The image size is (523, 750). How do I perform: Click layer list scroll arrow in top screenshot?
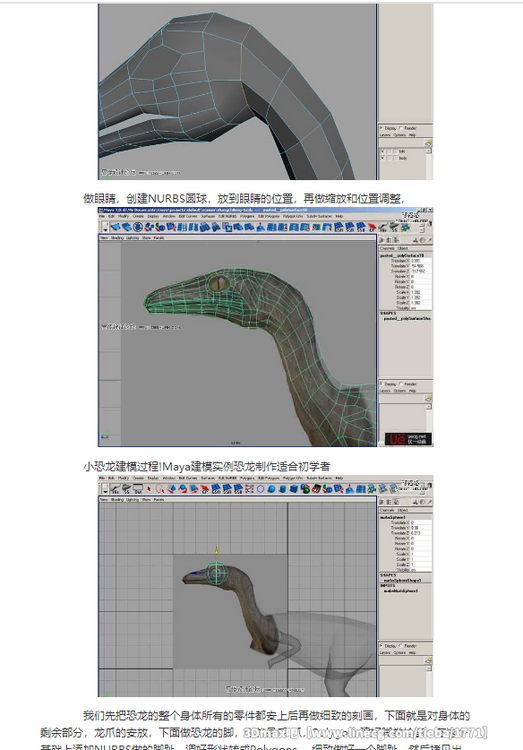tap(429, 151)
